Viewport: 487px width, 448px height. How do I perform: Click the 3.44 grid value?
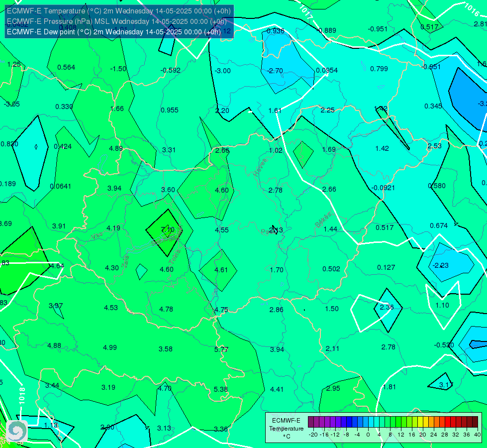(x=52, y=385)
